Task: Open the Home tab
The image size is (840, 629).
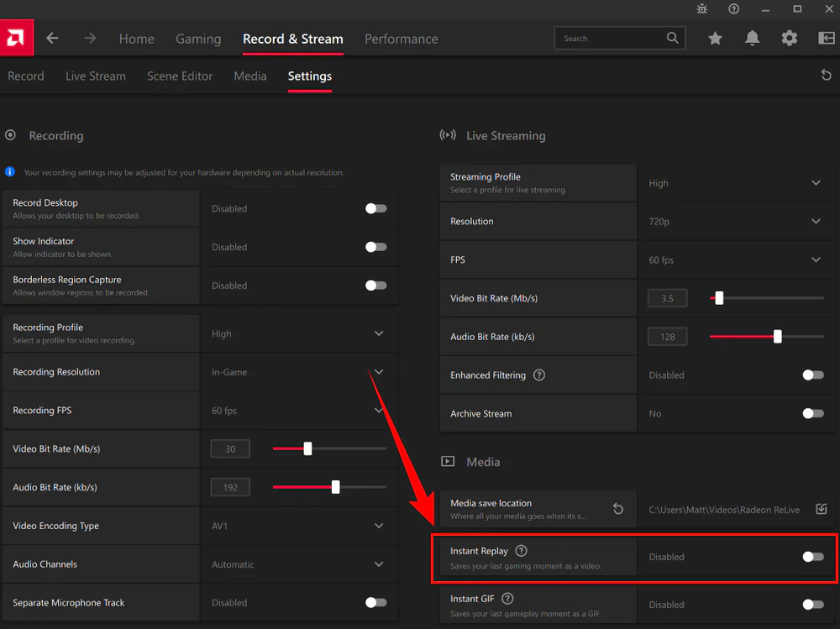Action: point(137,39)
